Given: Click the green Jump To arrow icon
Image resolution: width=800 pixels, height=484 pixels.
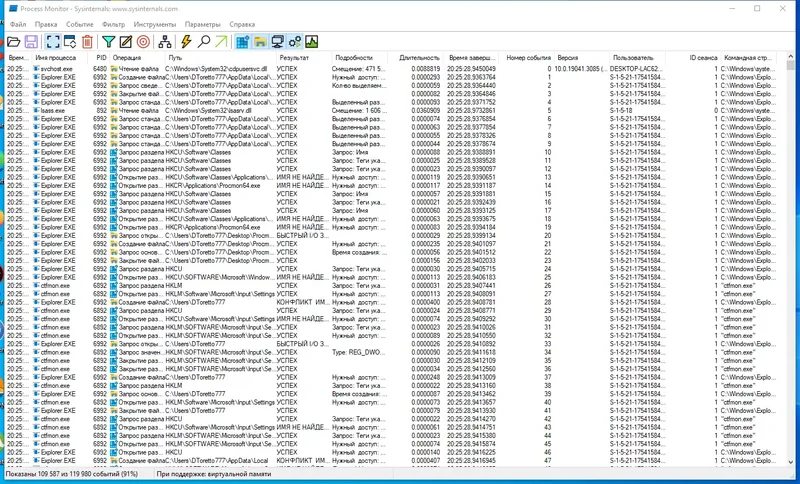Looking at the screenshot, I should point(221,42).
